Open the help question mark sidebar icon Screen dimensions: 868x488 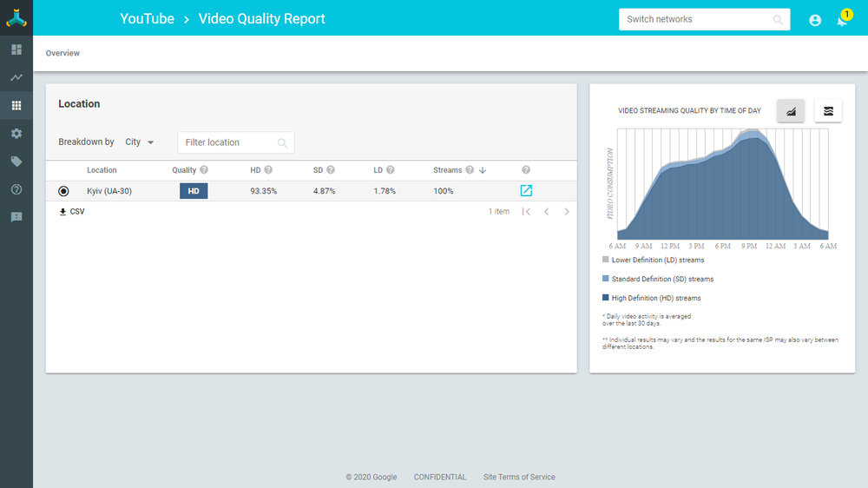(x=16, y=189)
